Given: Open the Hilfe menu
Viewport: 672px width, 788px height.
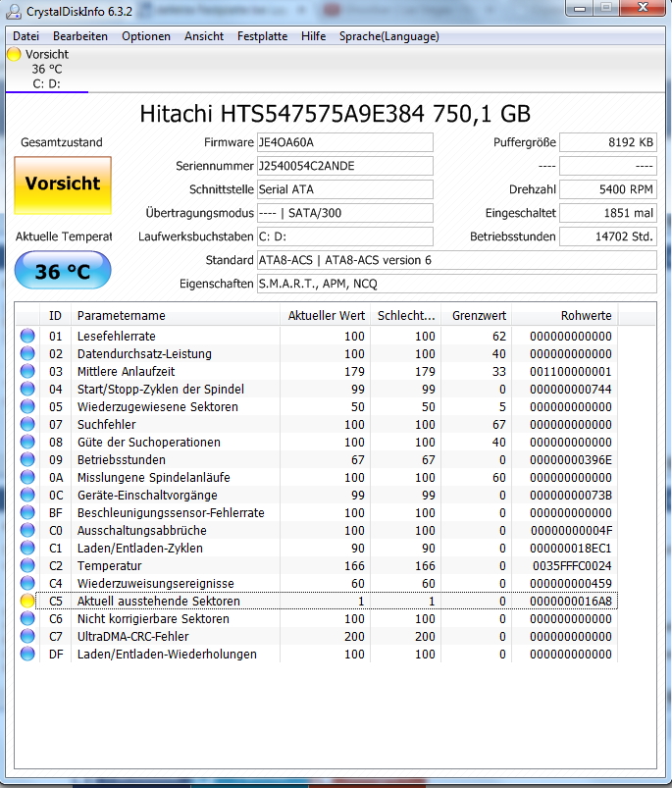Looking at the screenshot, I should point(313,36).
